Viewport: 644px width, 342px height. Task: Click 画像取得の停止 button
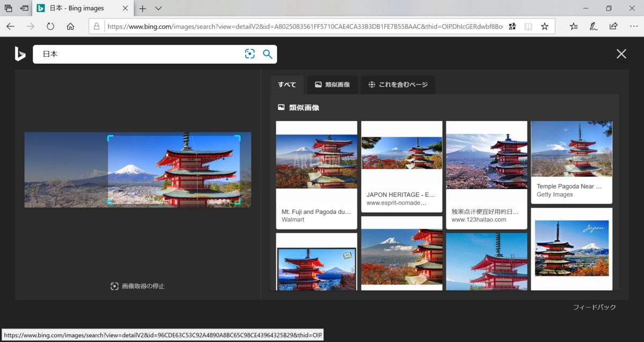(x=137, y=286)
